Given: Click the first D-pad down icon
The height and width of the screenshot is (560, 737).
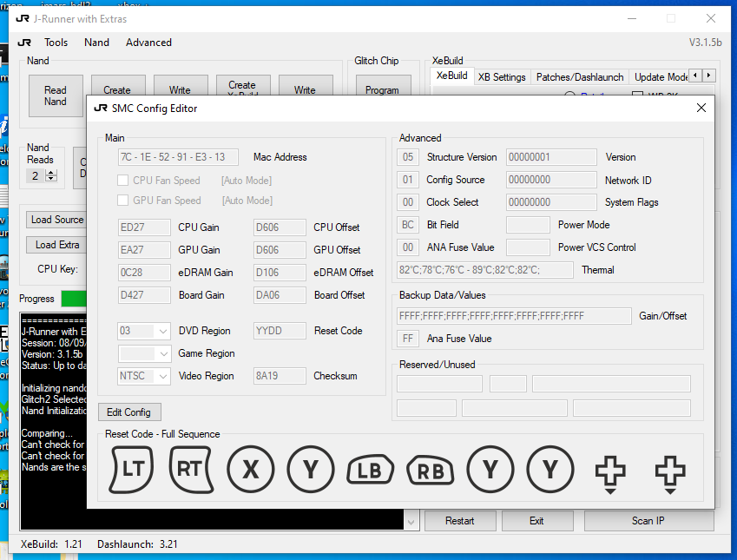Looking at the screenshot, I should [610, 474].
